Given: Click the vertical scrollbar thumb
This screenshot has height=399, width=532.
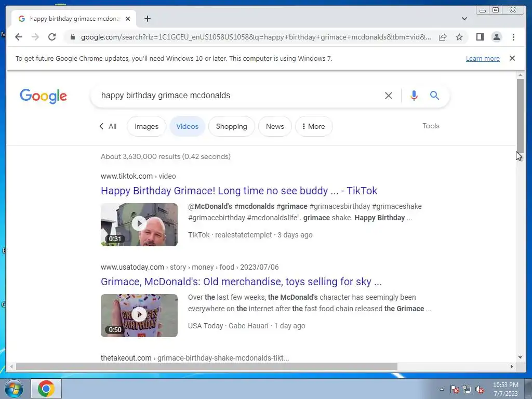Looking at the screenshot, I should pos(520,115).
